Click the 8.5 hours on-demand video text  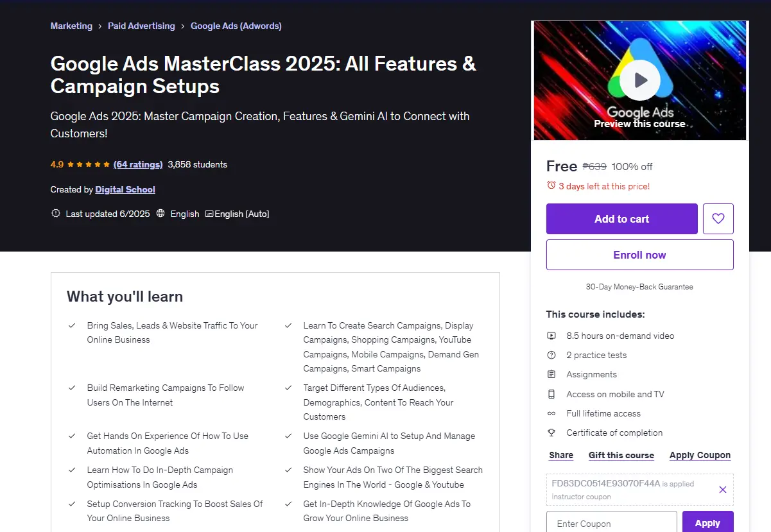(x=620, y=336)
